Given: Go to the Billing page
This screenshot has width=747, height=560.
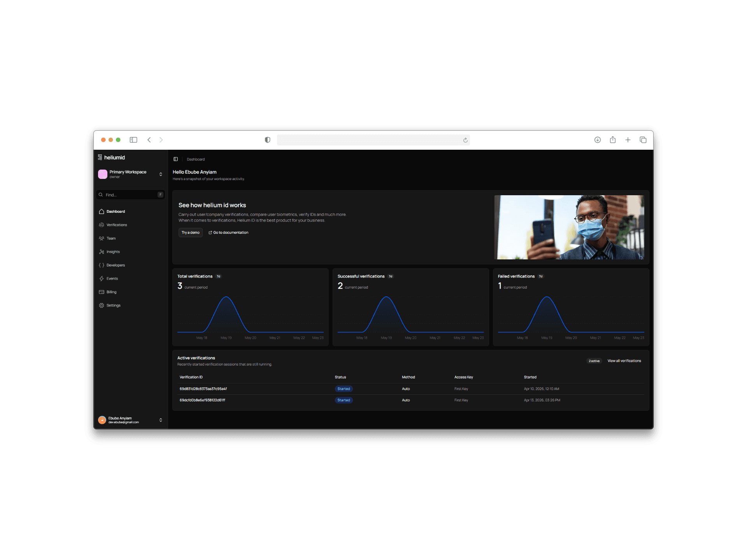Looking at the screenshot, I should (130, 292).
